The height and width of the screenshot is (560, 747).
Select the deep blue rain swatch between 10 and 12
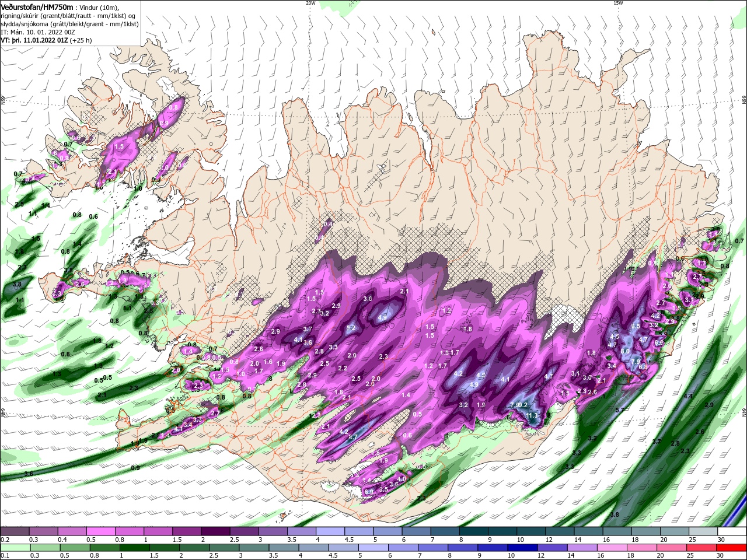tap(522, 548)
